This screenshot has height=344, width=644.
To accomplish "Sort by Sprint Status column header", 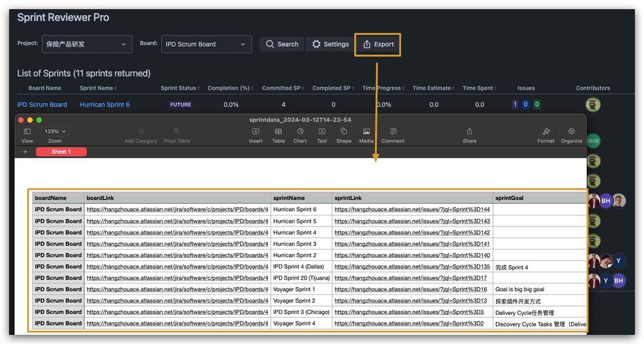I will [180, 88].
